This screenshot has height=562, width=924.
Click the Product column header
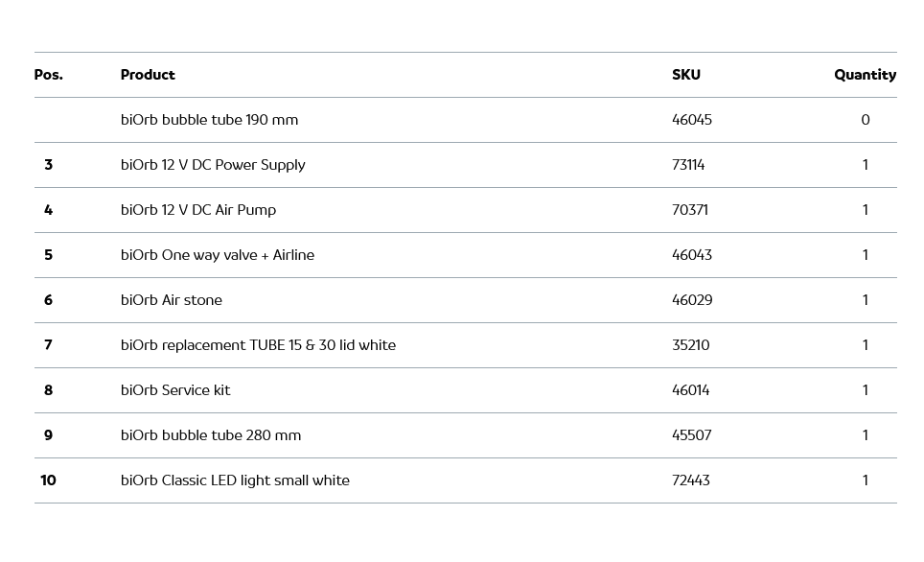148,75
